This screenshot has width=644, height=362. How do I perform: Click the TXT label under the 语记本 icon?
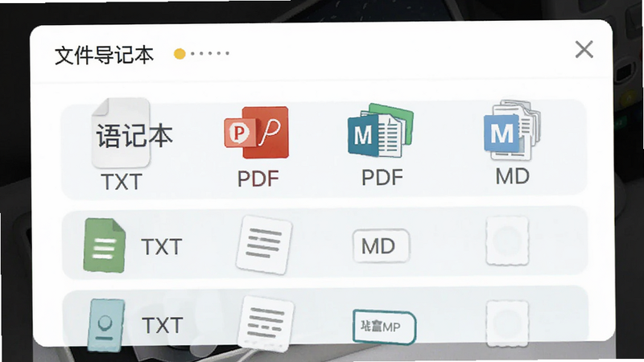coord(122,182)
